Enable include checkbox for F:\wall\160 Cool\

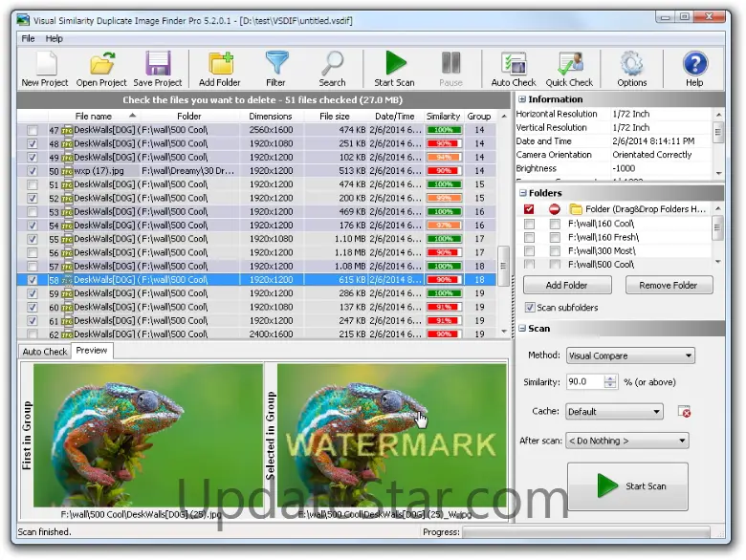(529, 224)
